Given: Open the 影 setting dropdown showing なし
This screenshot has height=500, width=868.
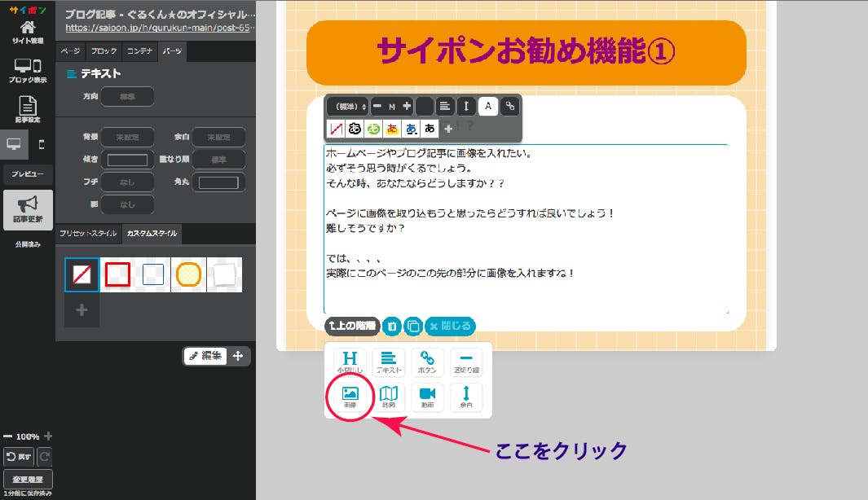Looking at the screenshot, I should tap(127, 204).
